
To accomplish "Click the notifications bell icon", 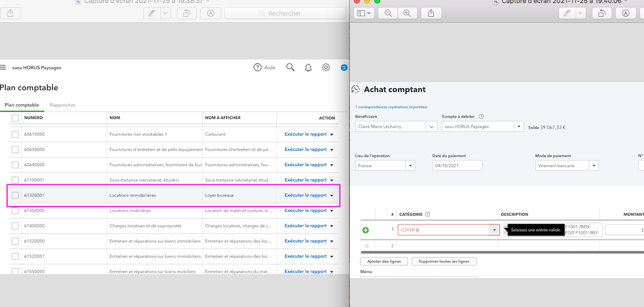I will 308,67.
